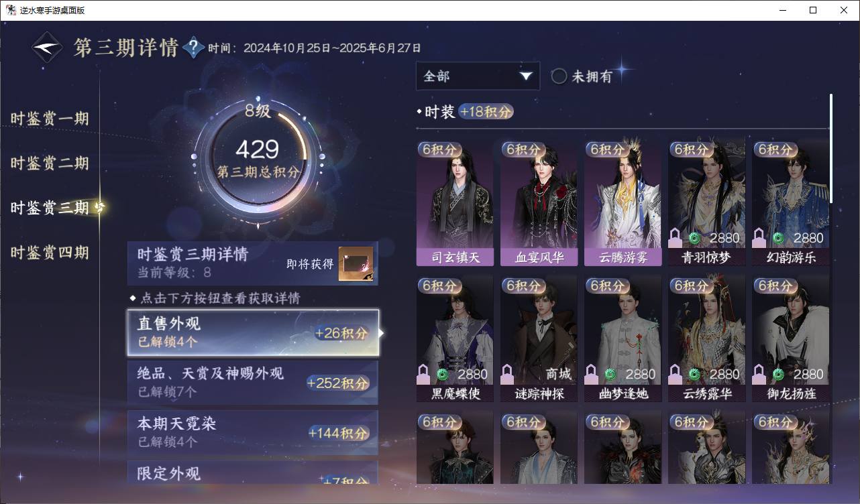Click the wardrobe icon on 谜踪神探
The height and width of the screenshot is (504, 860).
tap(507, 374)
